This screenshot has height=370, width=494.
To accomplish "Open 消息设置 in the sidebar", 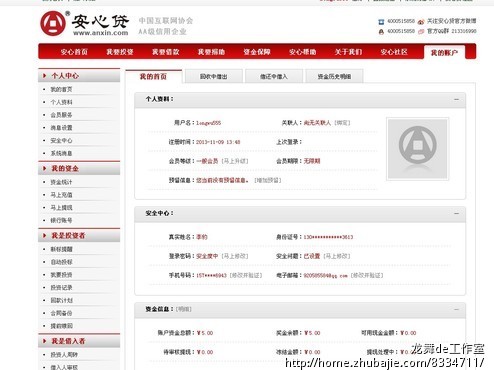I will point(61,128).
